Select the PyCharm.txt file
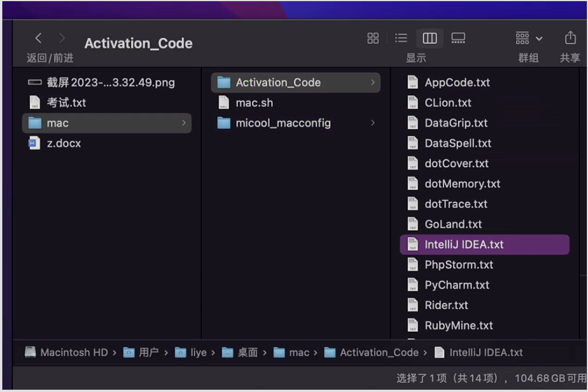Image resolution: width=588 pixels, height=392 pixels. (x=456, y=285)
